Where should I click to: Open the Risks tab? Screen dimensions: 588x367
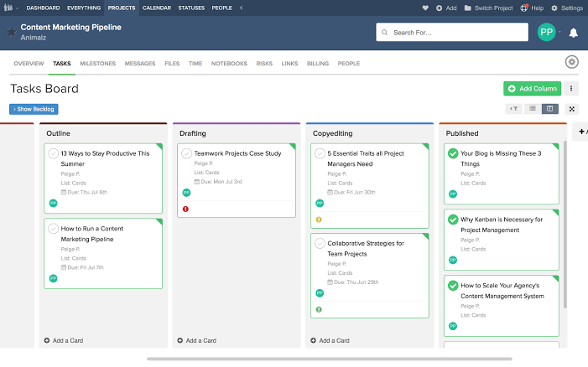264,64
